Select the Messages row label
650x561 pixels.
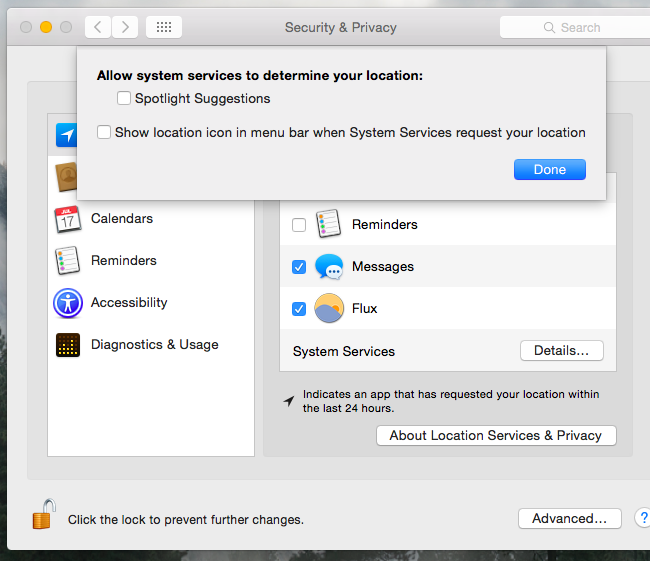click(383, 266)
